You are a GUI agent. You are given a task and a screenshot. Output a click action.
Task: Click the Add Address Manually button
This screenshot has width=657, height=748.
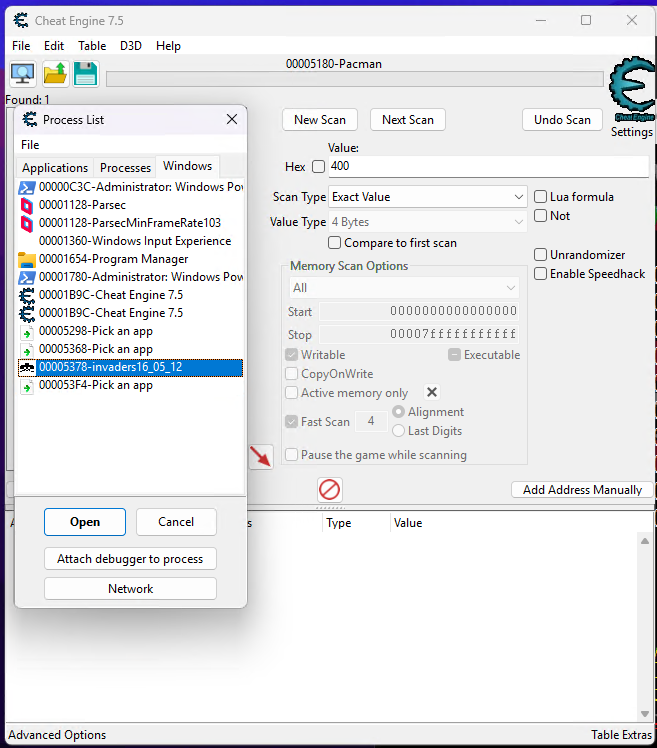582,490
